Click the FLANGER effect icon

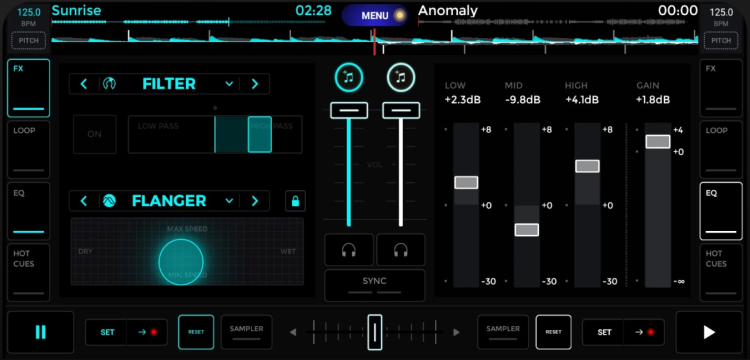[x=109, y=201]
